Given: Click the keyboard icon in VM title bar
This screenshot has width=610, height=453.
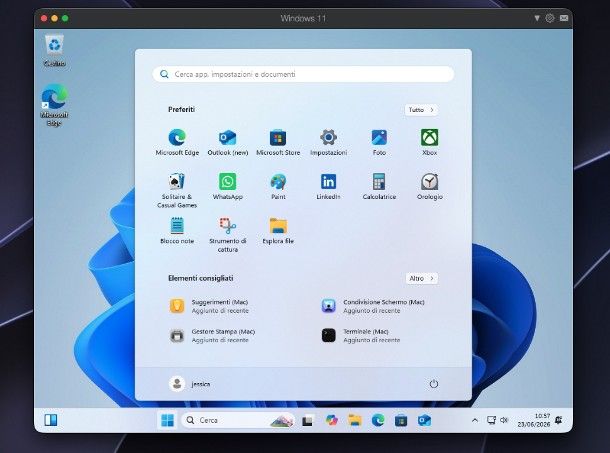Looking at the screenshot, I should 564,18.
